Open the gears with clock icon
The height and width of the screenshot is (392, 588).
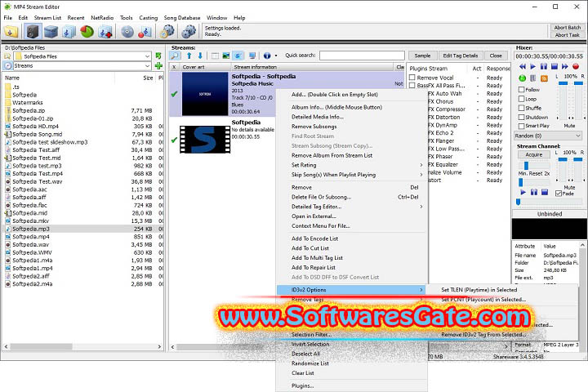point(167,32)
